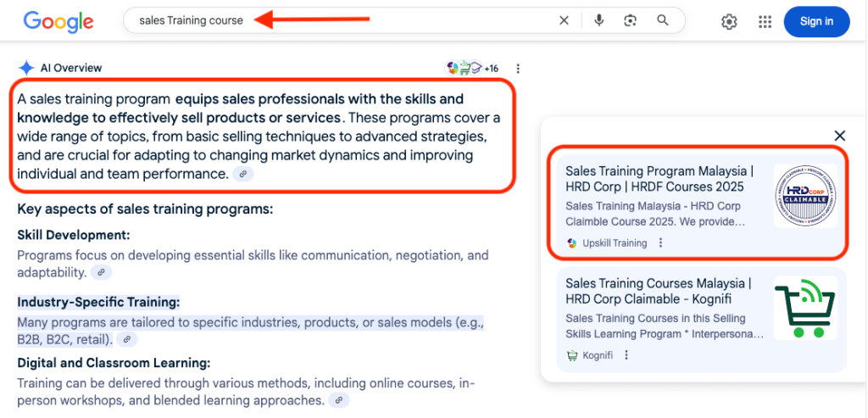Screen dimensions: 868x418
Task: Click the Upskill Training favicon
Action: coord(572,243)
